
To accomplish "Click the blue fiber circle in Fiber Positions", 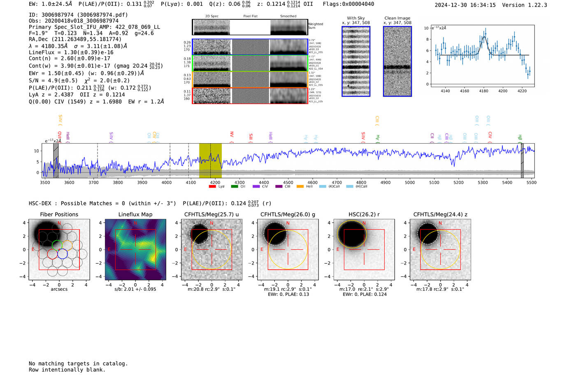I will 62,254.
